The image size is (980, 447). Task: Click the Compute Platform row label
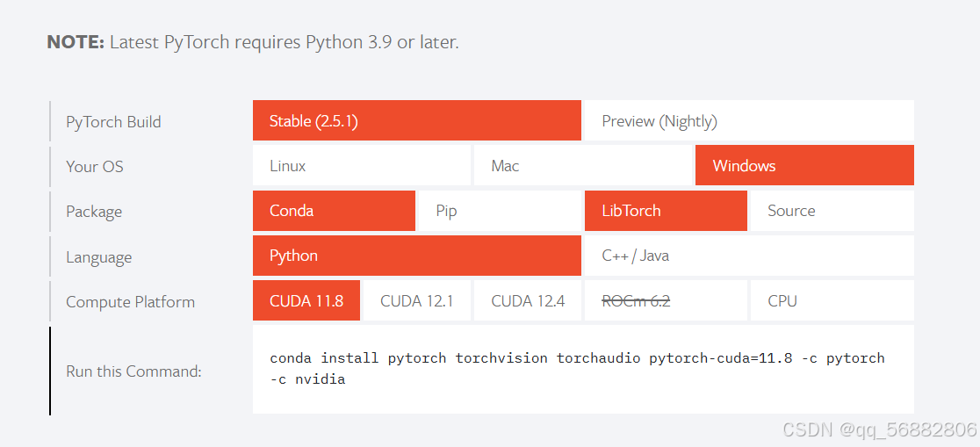pos(131,302)
